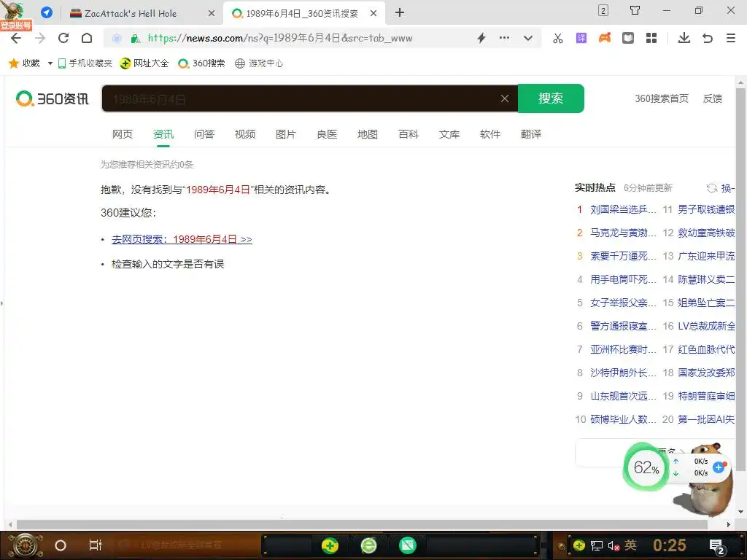Image resolution: width=747 pixels, height=560 pixels.
Task: Open the Start menu gear orb
Action: point(26,545)
